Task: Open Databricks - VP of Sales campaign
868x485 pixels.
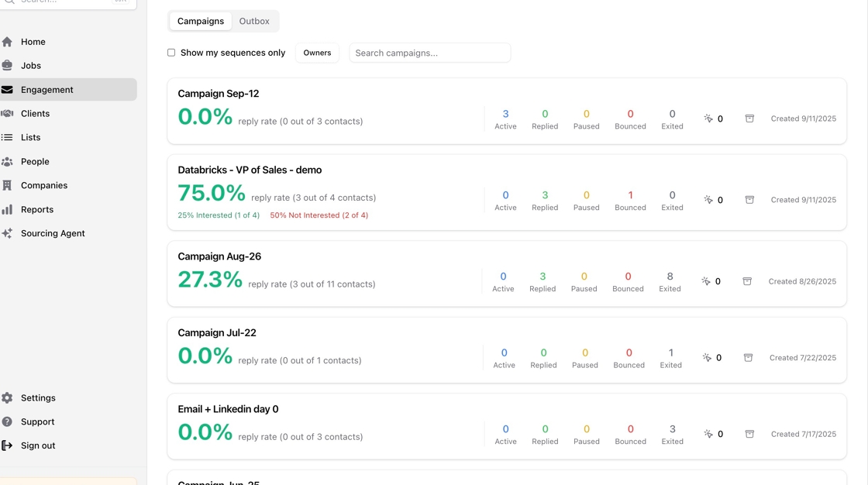Action: (x=250, y=170)
